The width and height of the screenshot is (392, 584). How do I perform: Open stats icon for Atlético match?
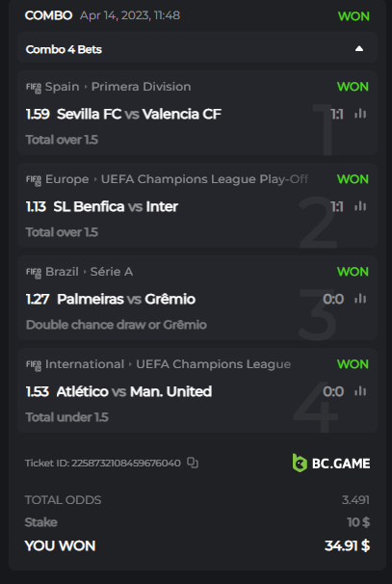360,390
